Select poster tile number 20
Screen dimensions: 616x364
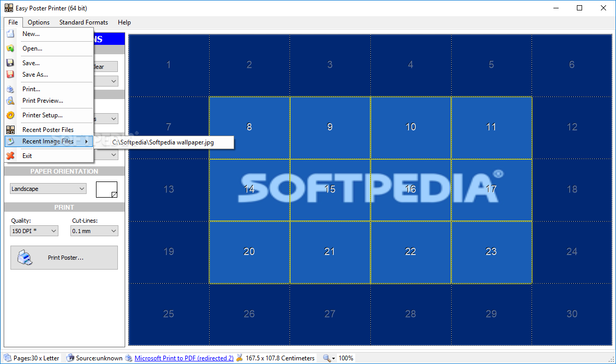[249, 252]
